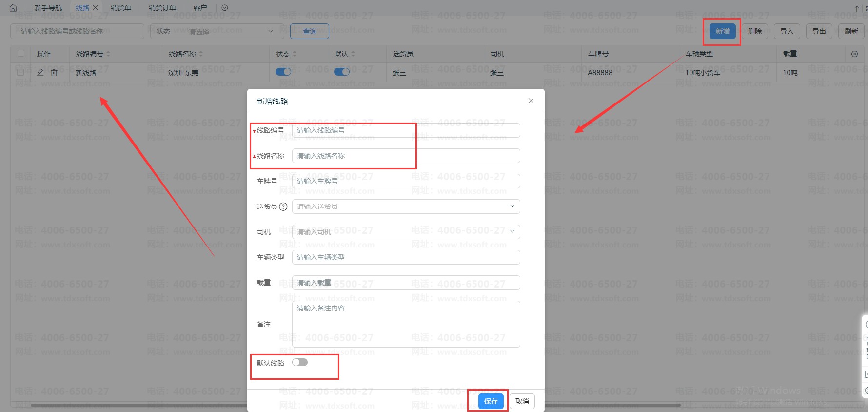Click the 线路名称 input field
Viewport: 868px width, 412px height.
[x=406, y=156]
